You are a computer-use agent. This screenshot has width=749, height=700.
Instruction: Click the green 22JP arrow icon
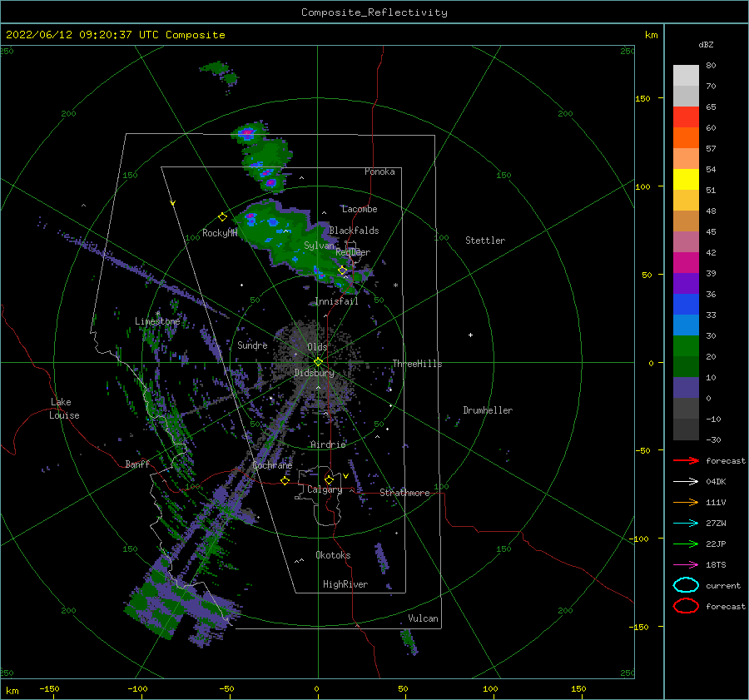pos(686,544)
